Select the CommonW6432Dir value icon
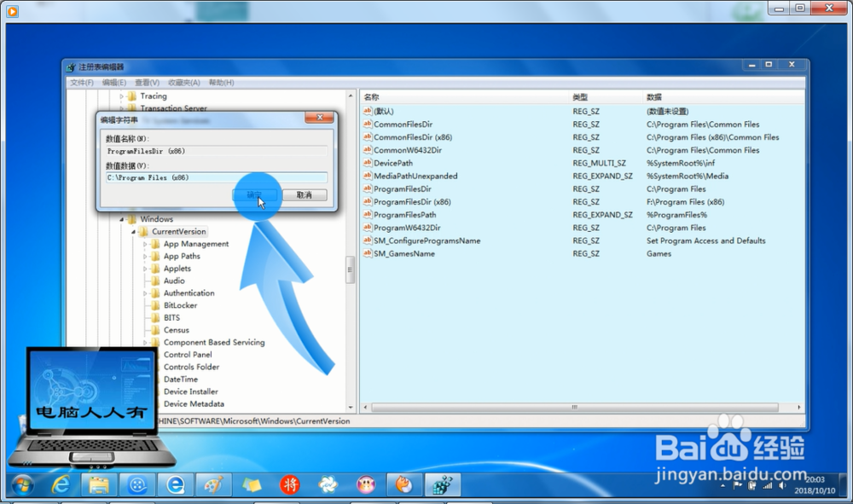 (x=367, y=150)
